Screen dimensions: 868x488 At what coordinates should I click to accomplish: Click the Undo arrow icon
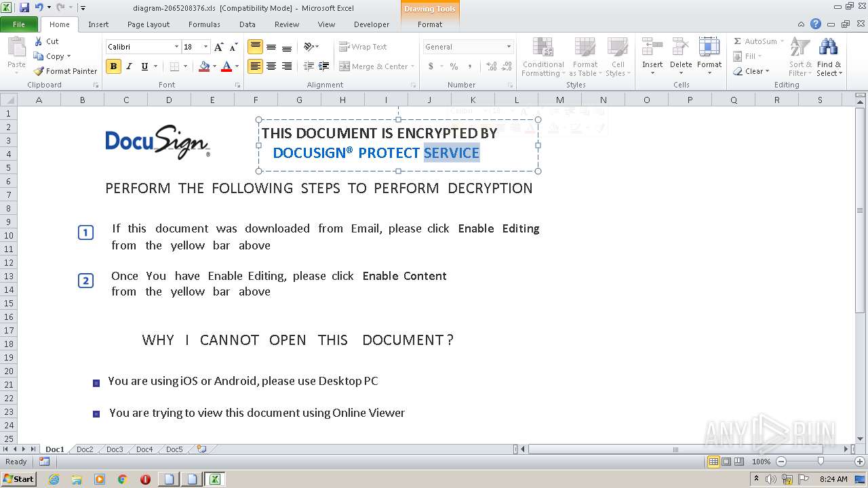pyautogui.click(x=39, y=7)
